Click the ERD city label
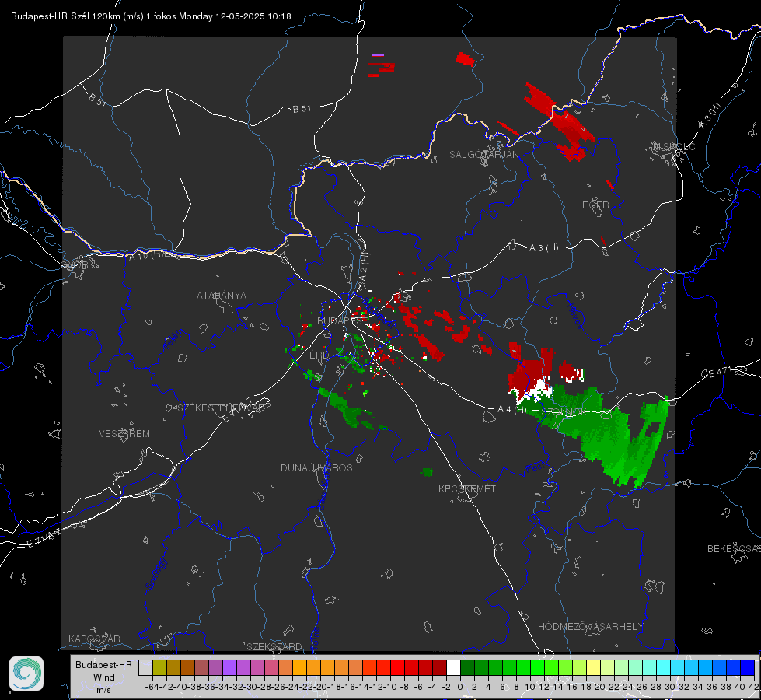 coord(319,355)
